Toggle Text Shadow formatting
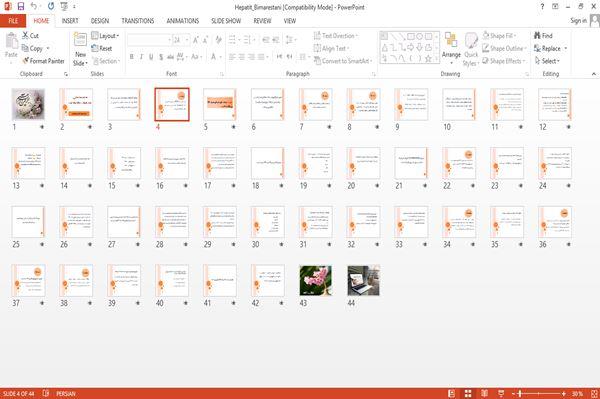The width and height of the screenshot is (600, 399). pos(161,57)
